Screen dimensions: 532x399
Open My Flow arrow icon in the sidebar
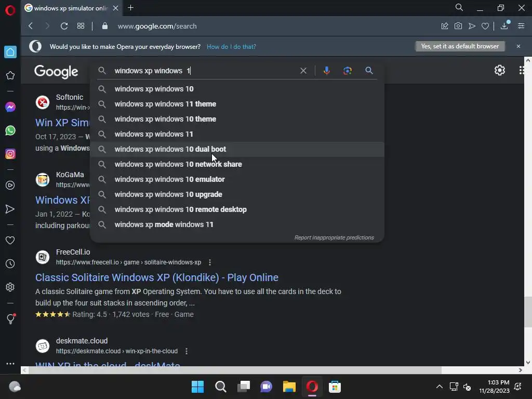10,209
